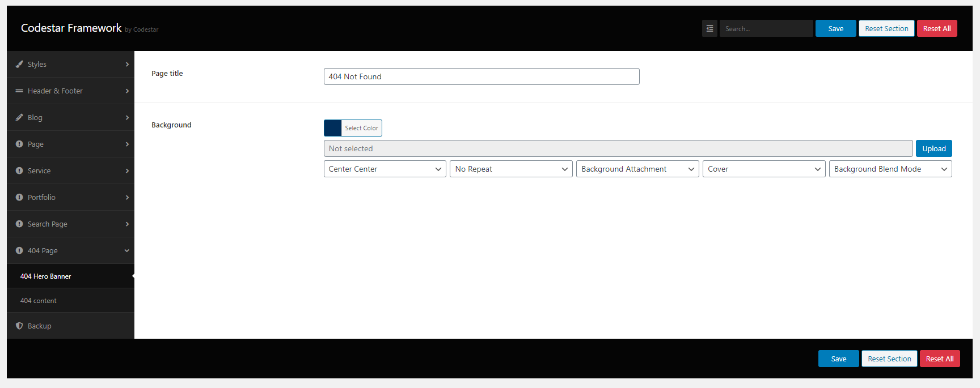Click the Blog pencil icon
This screenshot has height=388, width=980.
tap(19, 117)
